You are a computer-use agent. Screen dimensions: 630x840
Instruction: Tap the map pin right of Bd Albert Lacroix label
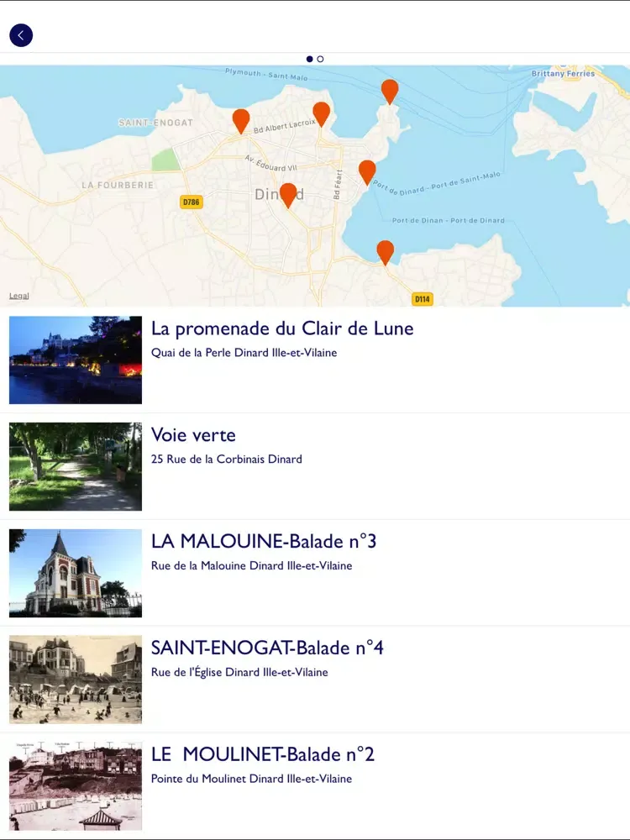pos(322,113)
